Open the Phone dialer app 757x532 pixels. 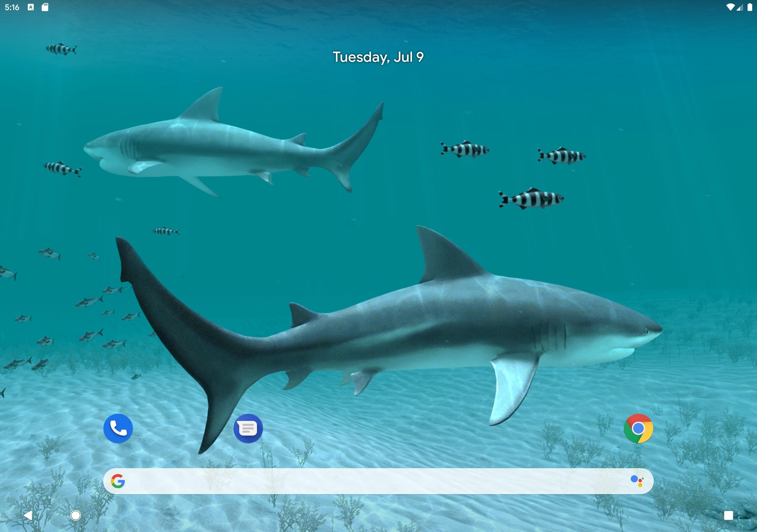(118, 428)
